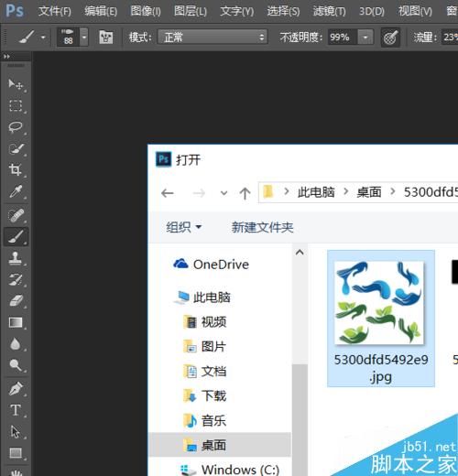
Task: Go back in Open dialog
Action: coord(168,193)
